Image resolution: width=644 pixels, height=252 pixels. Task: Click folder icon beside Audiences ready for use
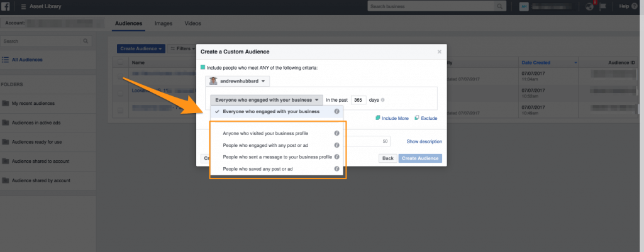[x=5, y=142]
